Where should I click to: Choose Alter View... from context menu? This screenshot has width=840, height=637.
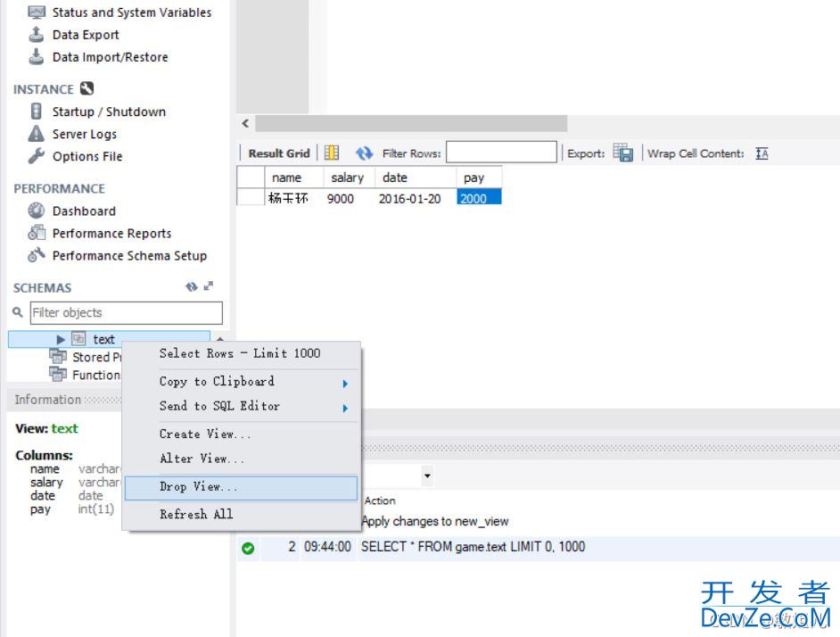point(242,459)
